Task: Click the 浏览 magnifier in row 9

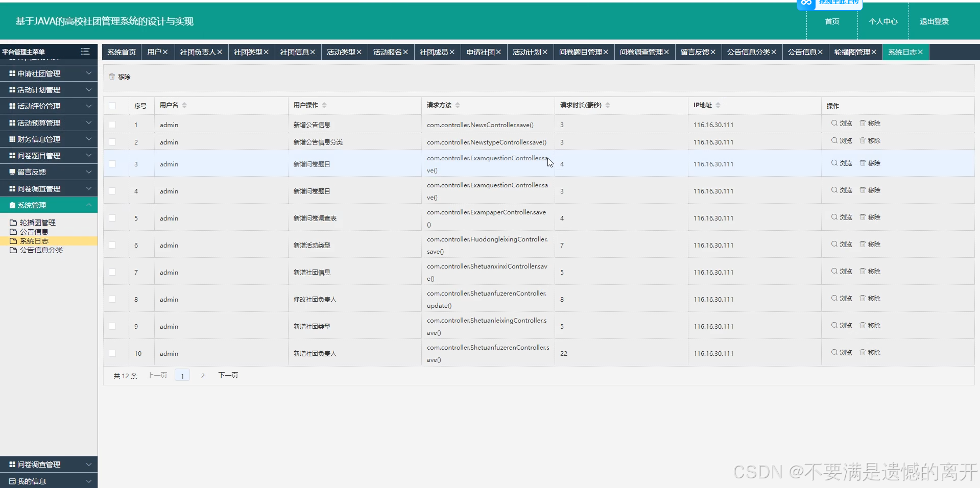Action: point(834,325)
